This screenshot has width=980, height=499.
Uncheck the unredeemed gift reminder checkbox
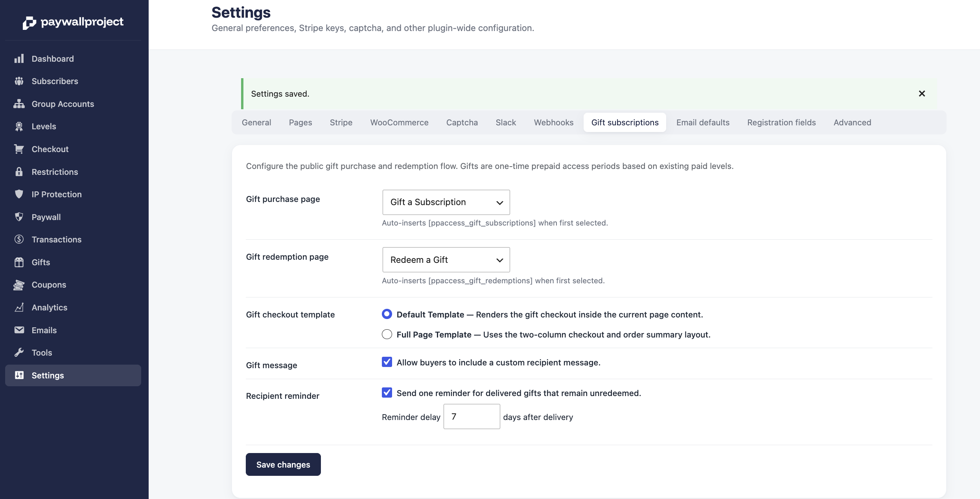click(387, 393)
